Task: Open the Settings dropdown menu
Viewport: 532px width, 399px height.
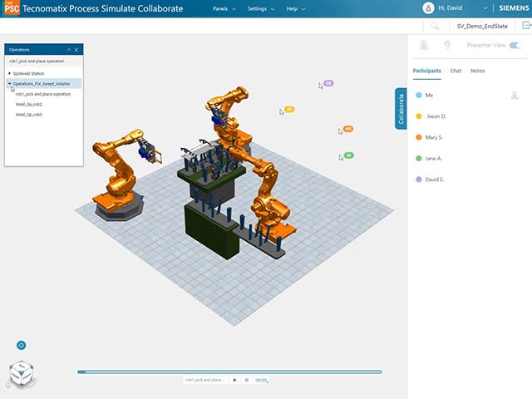Action: (x=260, y=9)
